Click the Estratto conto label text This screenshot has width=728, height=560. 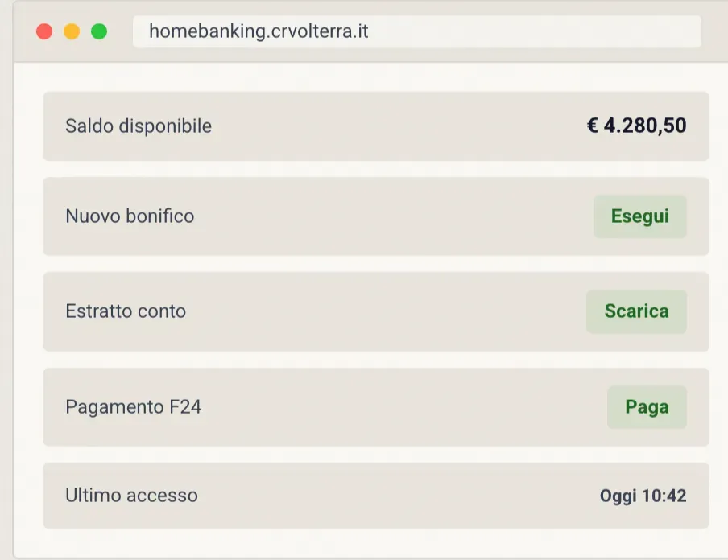[x=126, y=311]
